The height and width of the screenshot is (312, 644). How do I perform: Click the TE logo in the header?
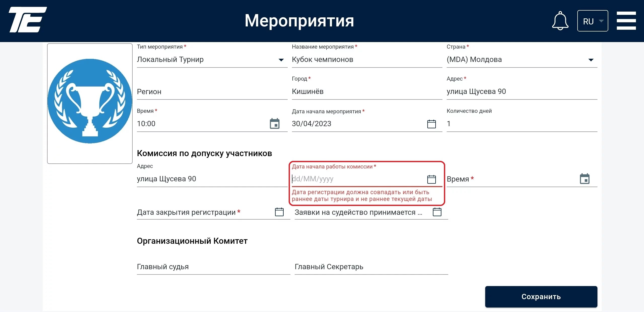[28, 20]
